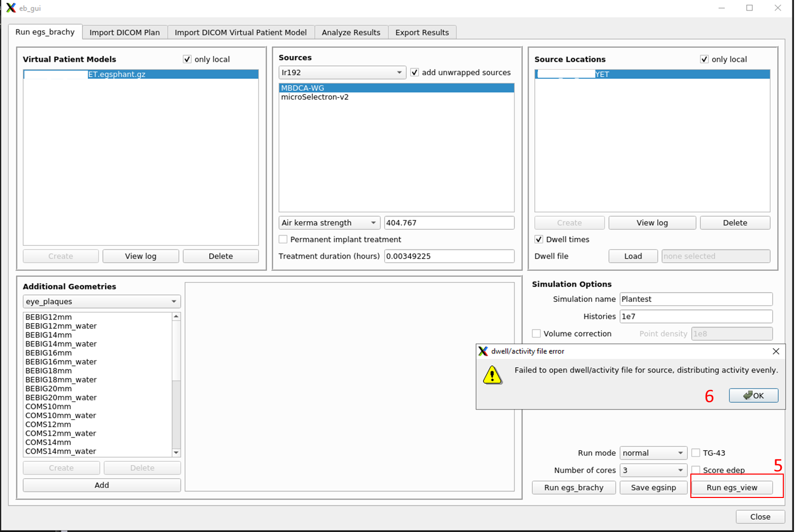This screenshot has width=795, height=532.
Task: Click the bottom Close button
Action: (760, 517)
